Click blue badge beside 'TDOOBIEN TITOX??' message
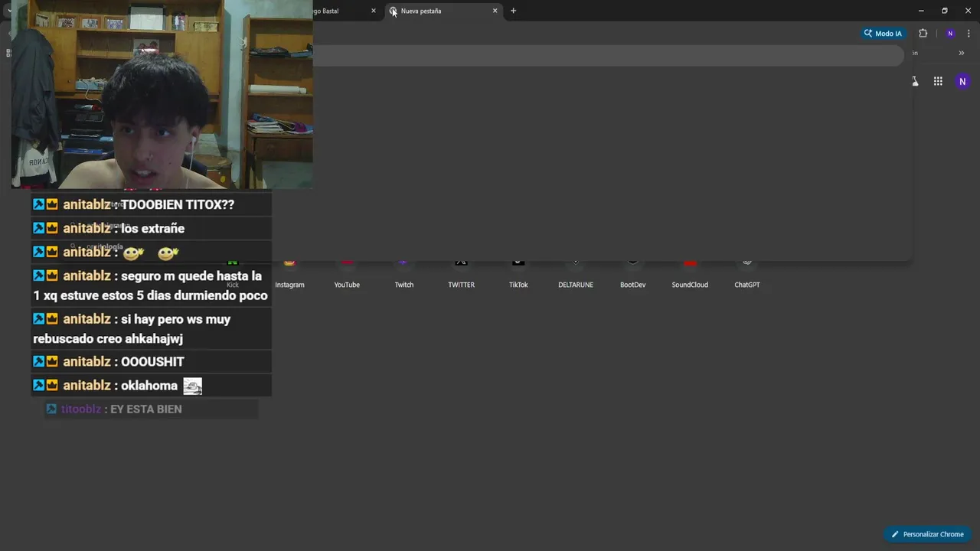980x551 pixels. coord(38,204)
